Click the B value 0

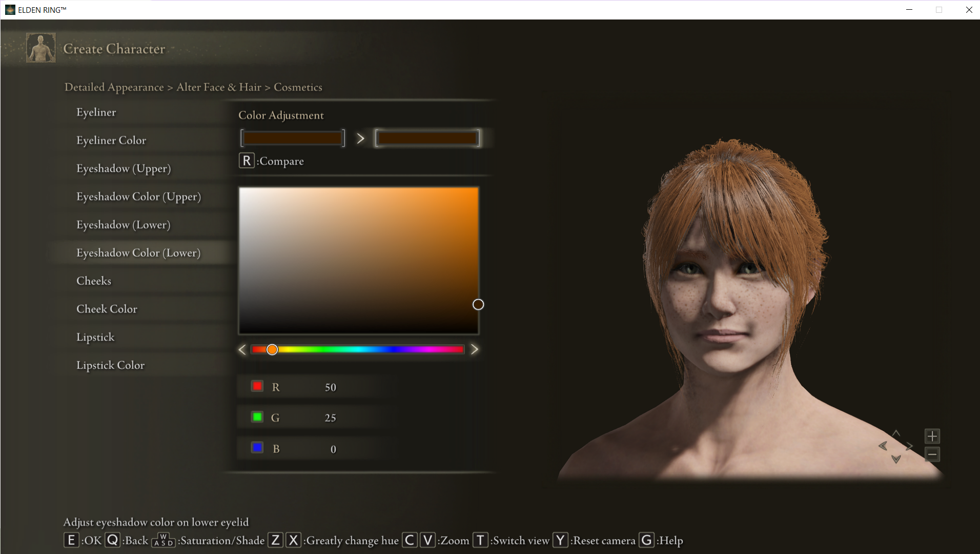[x=333, y=449]
